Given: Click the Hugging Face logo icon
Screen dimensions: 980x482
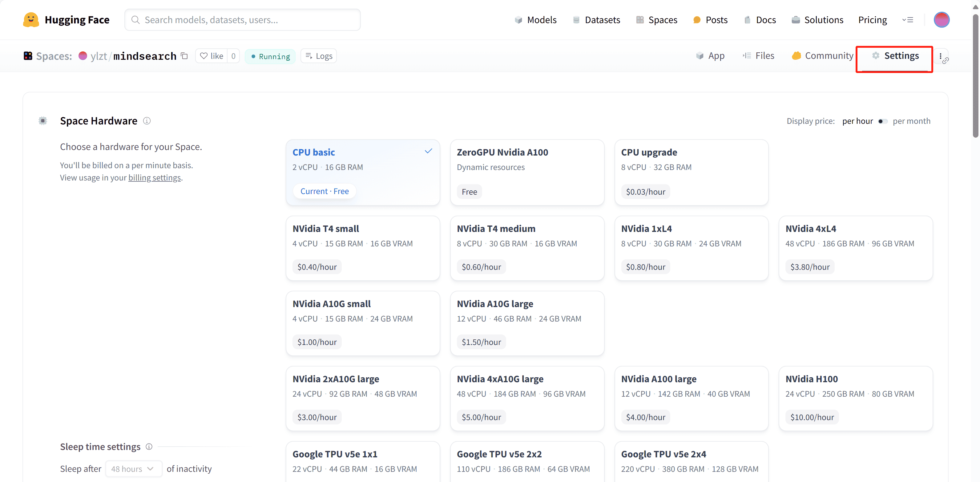Looking at the screenshot, I should point(31,20).
